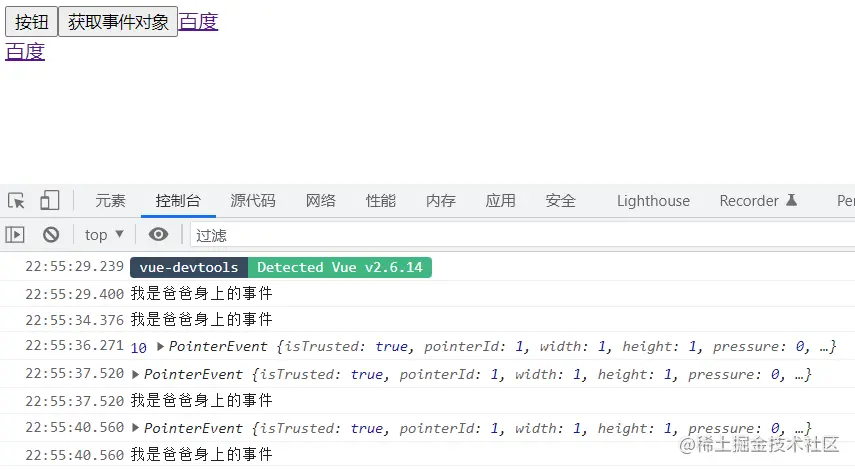Viewport: 855px width, 470px height.
Task: Click the Detected Vue v2.6.14 badge
Action: [x=340, y=267]
